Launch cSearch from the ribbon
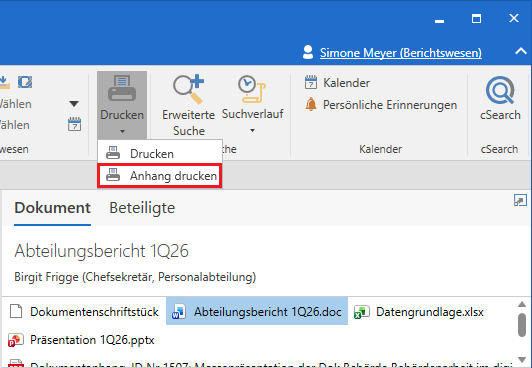Viewport: 532px width, 368px height. 500,98
